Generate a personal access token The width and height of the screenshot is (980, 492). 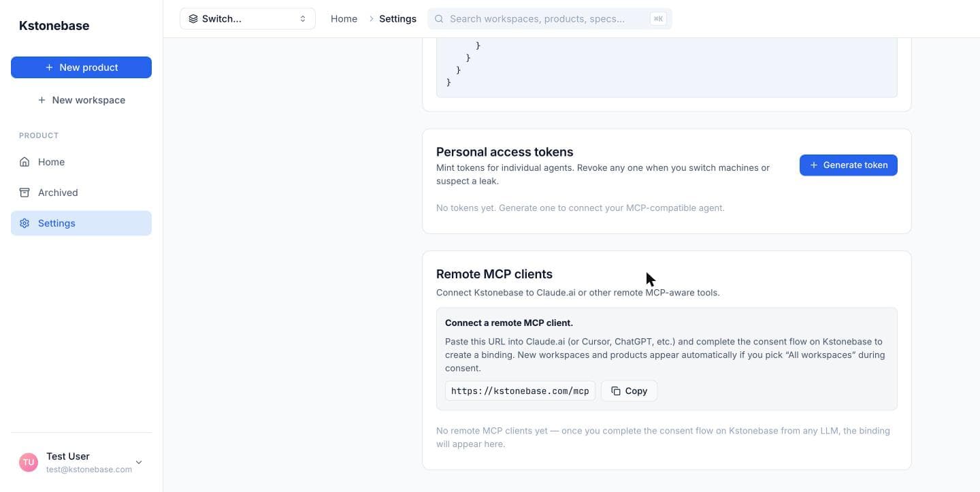coord(848,165)
